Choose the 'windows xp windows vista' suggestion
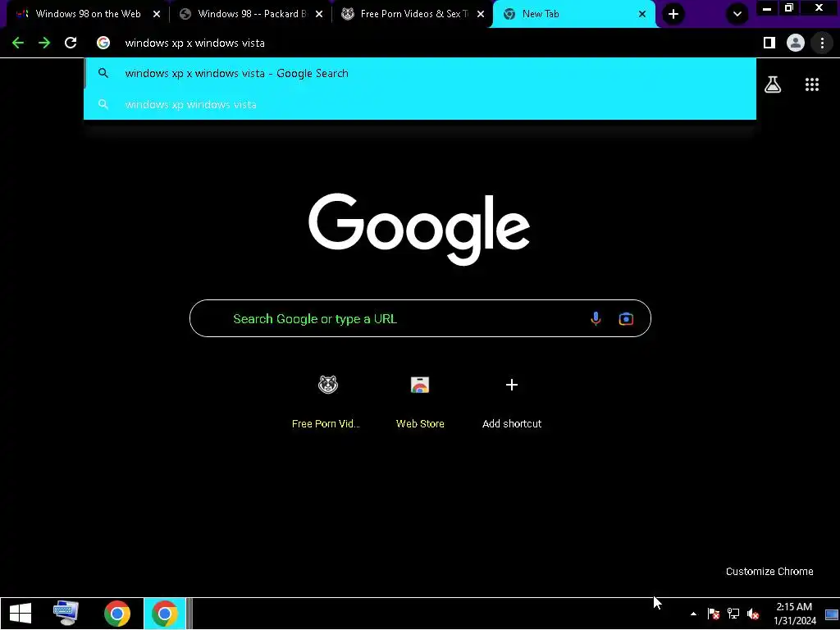Viewport: 840px width, 630px height. click(x=420, y=104)
